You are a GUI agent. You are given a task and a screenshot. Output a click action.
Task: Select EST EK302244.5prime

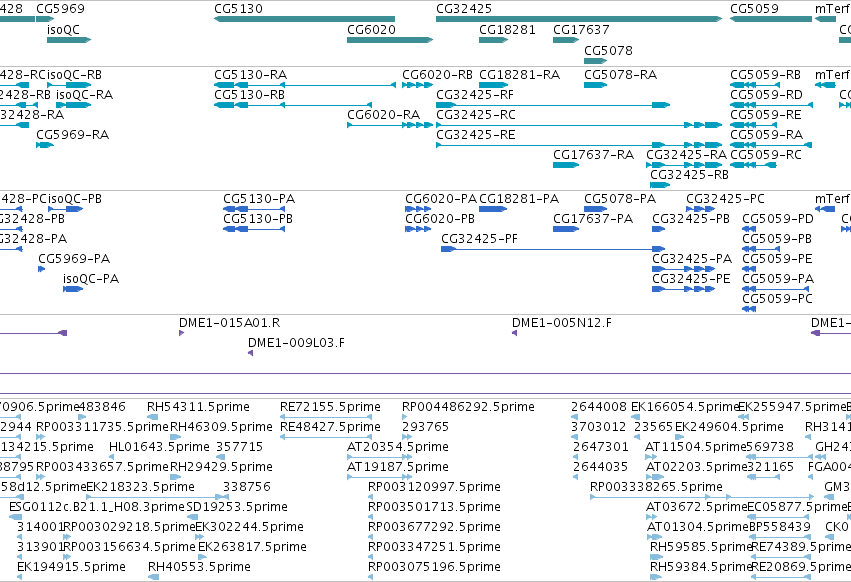point(200,537)
